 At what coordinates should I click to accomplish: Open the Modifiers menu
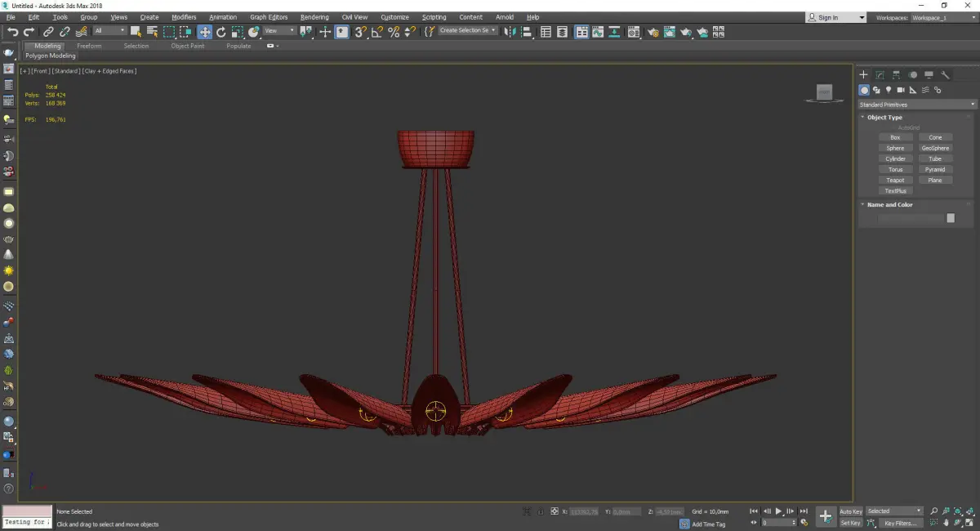[184, 17]
